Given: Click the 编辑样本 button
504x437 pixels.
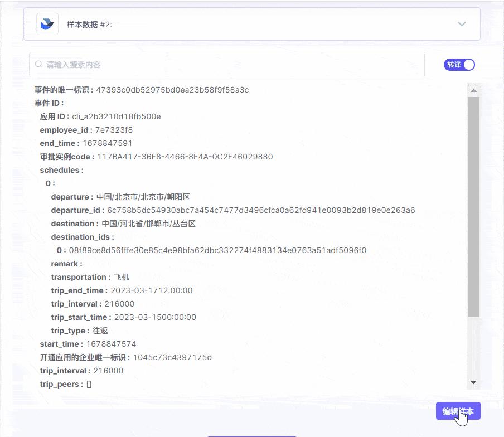Looking at the screenshot, I should [x=458, y=411].
